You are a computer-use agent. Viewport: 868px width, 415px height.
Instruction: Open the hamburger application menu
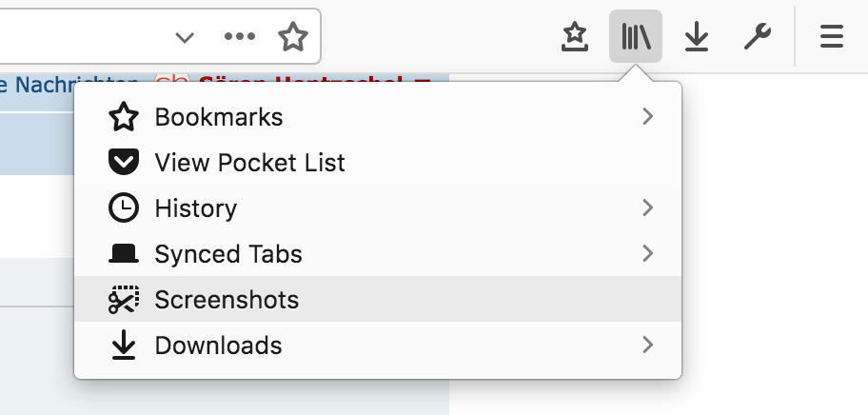pyautogui.click(x=832, y=37)
